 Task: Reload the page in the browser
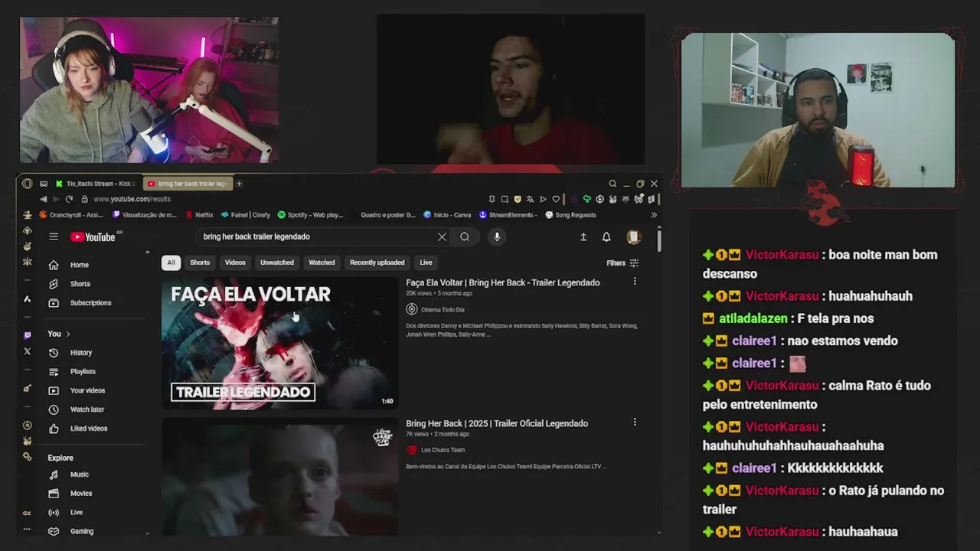pos(69,199)
